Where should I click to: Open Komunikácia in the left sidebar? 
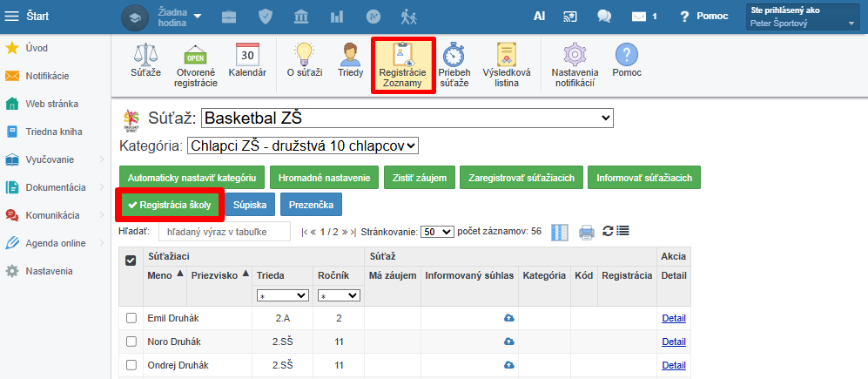[x=52, y=215]
